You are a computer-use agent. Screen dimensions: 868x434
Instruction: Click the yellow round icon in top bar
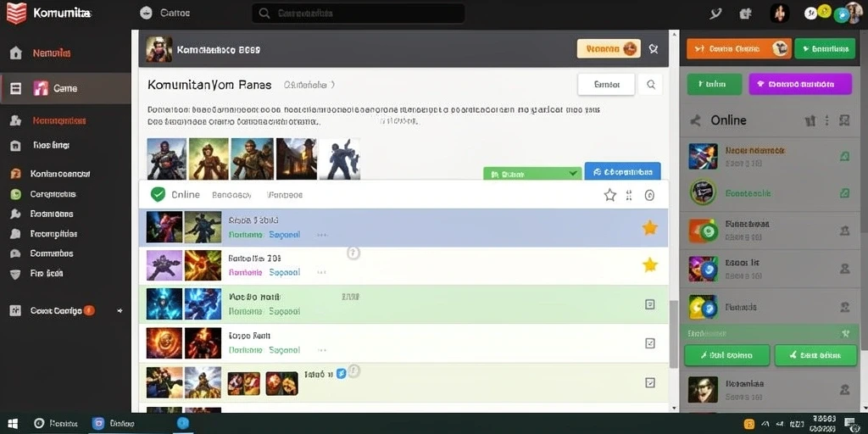[x=825, y=11]
